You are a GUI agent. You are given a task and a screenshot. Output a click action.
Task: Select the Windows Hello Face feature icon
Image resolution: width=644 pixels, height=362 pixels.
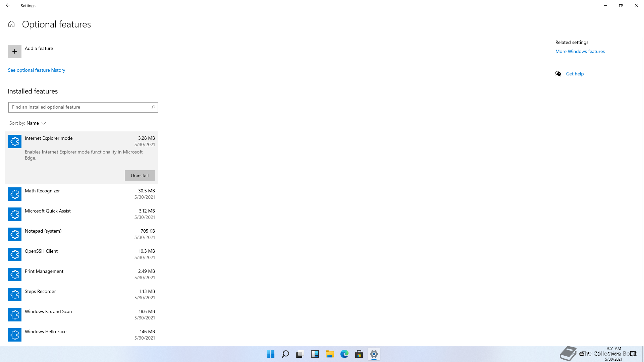pos(15,335)
